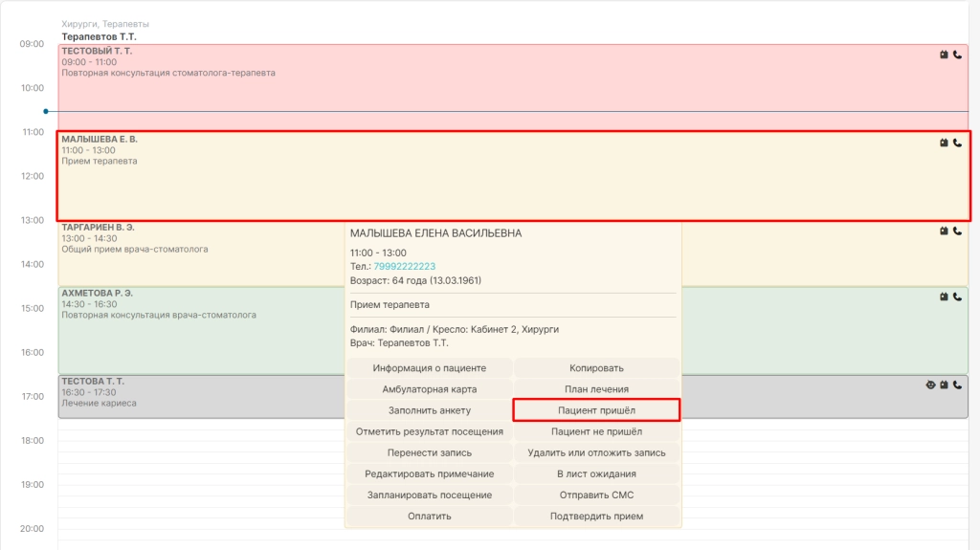Click the phone icon on АХМЕТОВА Р. Э. appointment
This screenshot has width=980, height=550.
pos(957,297)
